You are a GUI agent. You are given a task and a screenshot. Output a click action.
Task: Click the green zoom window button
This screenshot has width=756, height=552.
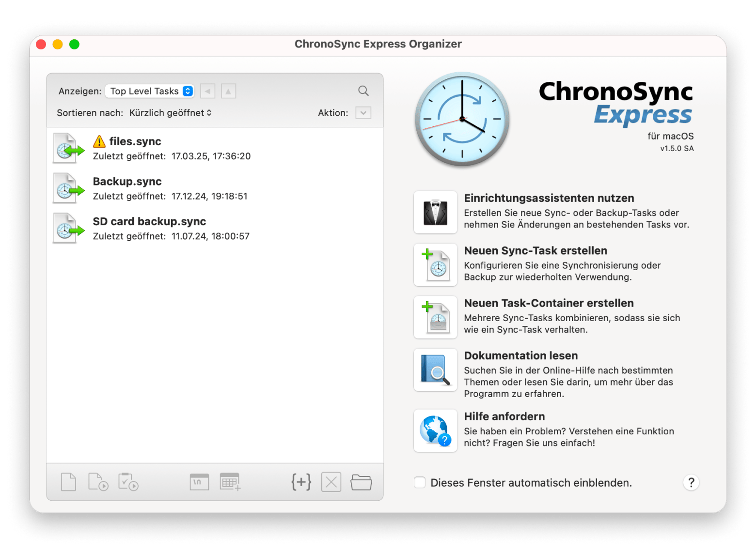pos(74,45)
